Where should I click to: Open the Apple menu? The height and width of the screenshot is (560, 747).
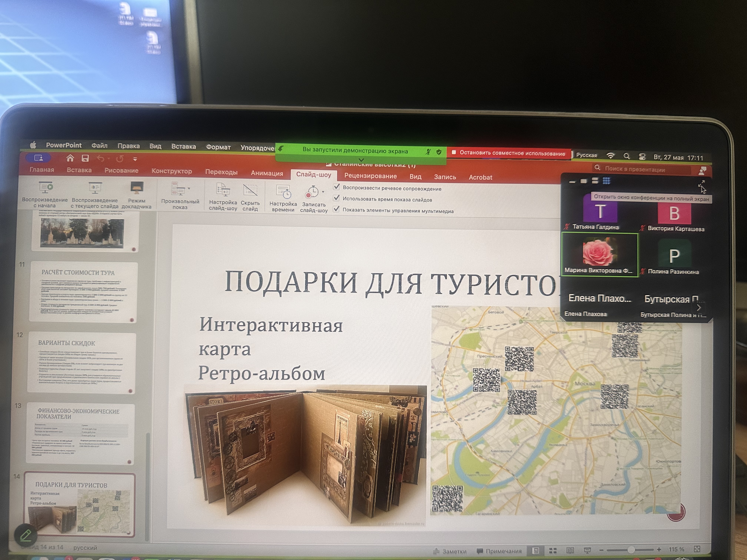click(x=33, y=145)
